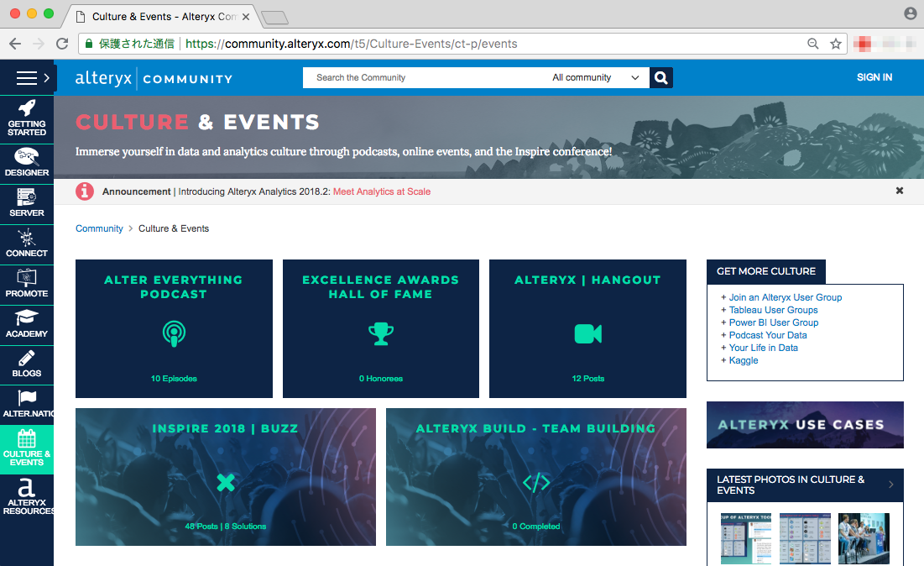
Task: Go to the Community breadcrumb link
Action: coord(99,228)
